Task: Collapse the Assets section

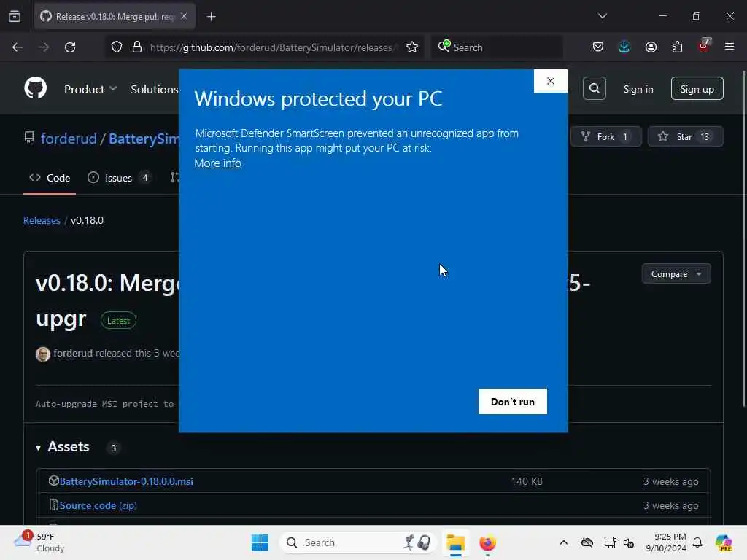Action: click(63, 447)
